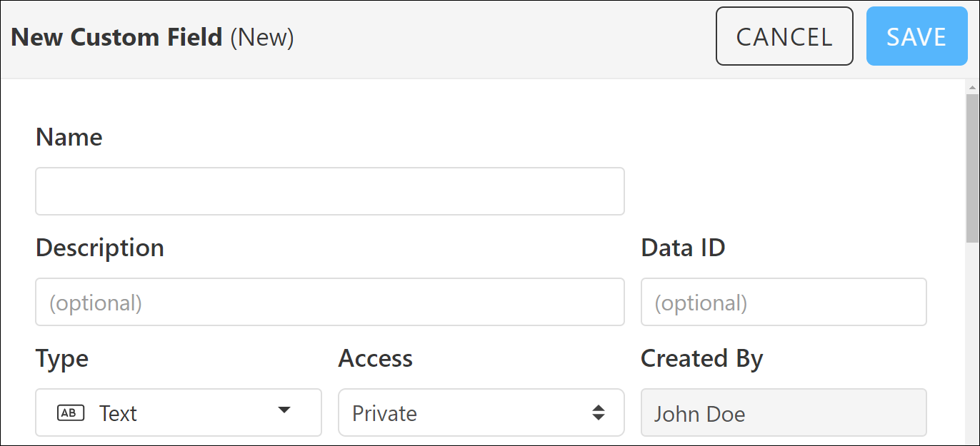Select the Name label text
The height and width of the screenshot is (446, 980).
[x=69, y=137]
